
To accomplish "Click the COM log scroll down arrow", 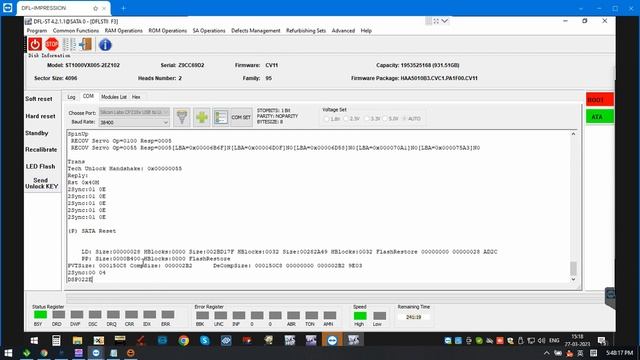I will [x=573, y=279].
